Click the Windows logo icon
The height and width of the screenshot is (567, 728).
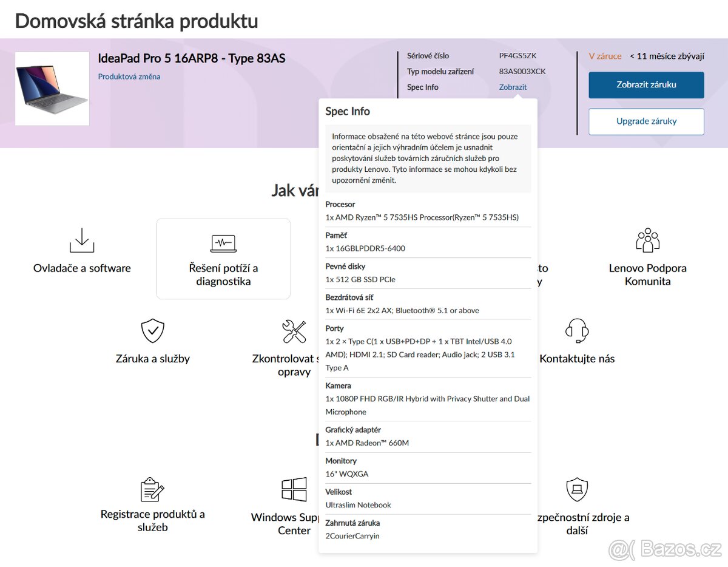coord(294,490)
